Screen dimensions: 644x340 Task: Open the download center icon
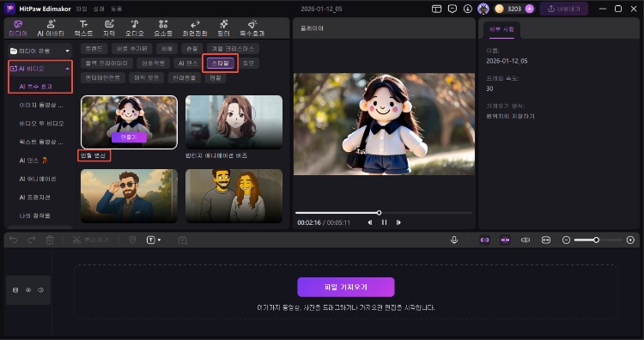click(x=467, y=9)
